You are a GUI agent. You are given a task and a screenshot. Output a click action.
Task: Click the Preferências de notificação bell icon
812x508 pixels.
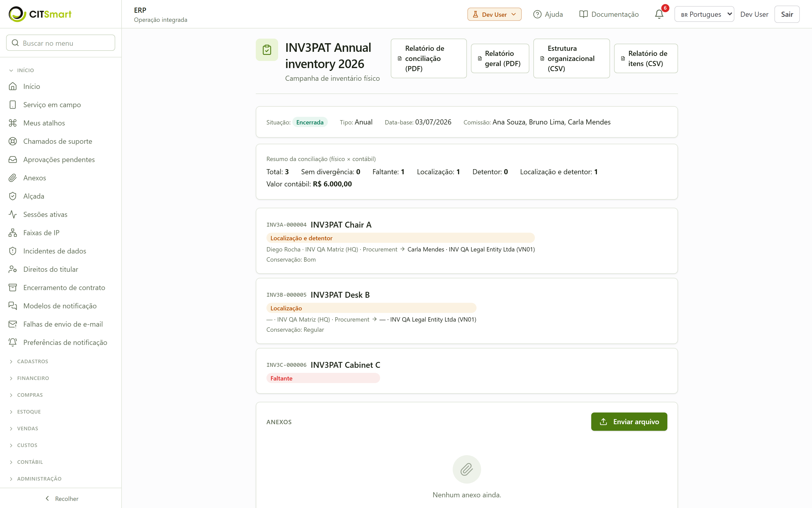point(13,342)
